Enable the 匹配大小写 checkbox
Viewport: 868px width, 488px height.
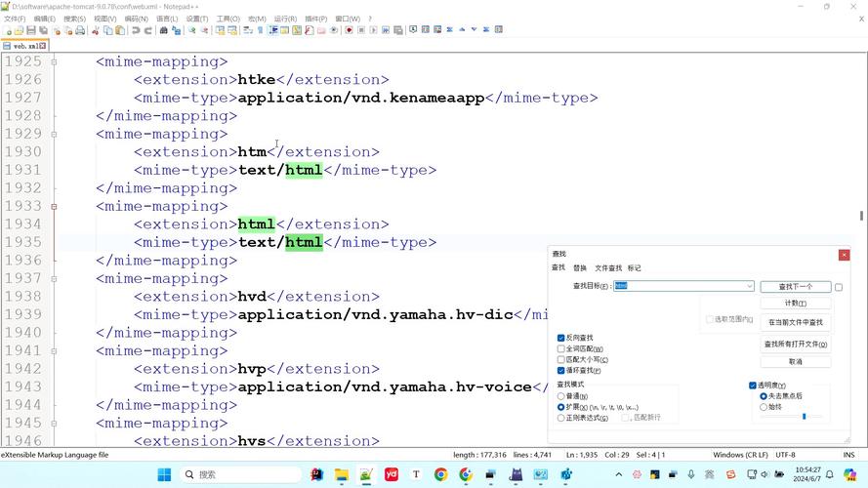click(560, 359)
